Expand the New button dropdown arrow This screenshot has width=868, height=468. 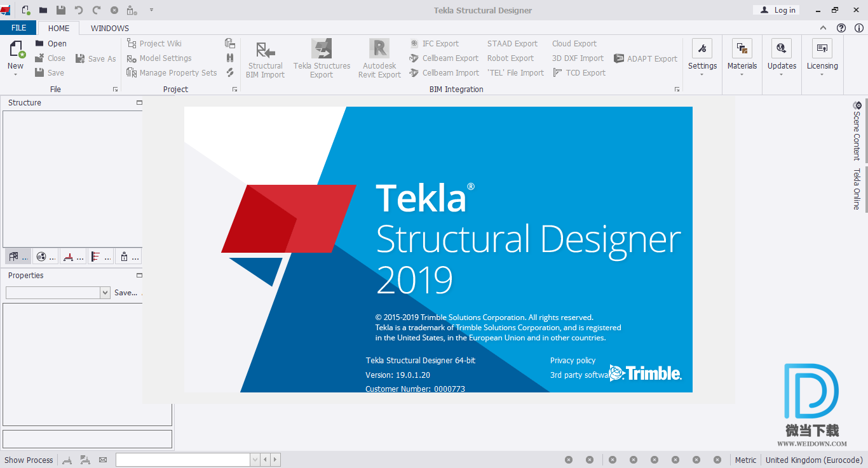[16, 74]
